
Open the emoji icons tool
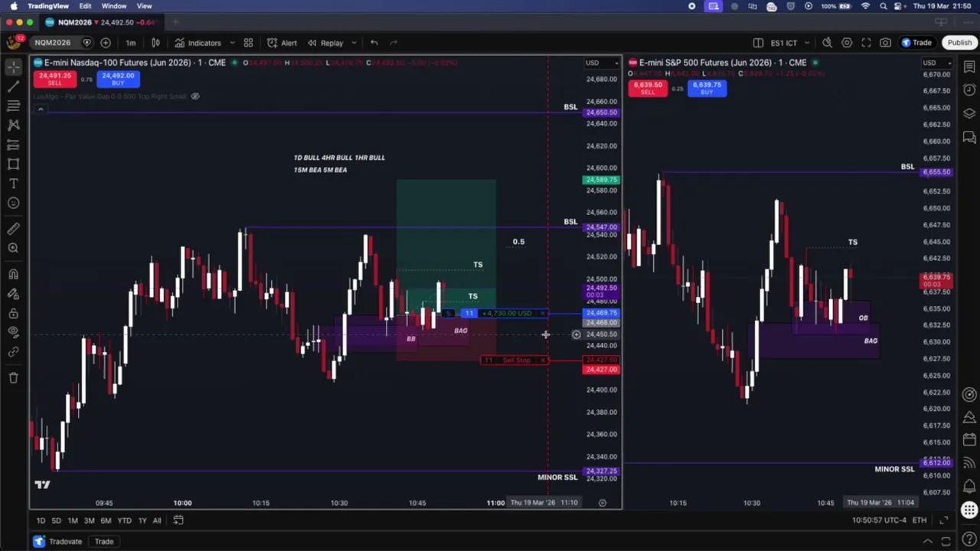(13, 203)
